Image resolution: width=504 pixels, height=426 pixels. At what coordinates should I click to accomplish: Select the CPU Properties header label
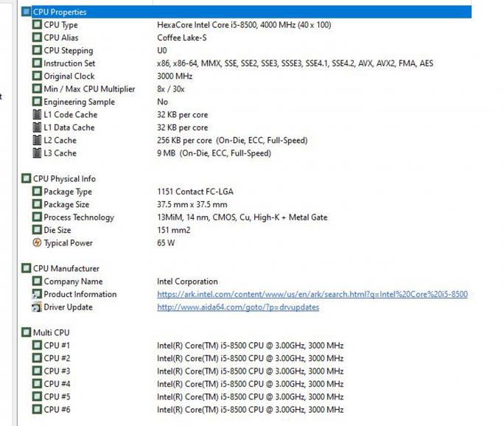60,13
